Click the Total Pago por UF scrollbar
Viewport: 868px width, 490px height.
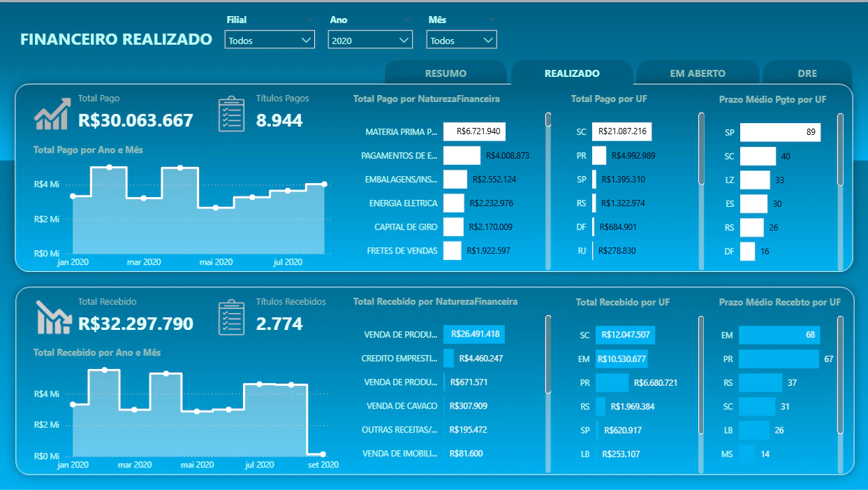coord(702,148)
